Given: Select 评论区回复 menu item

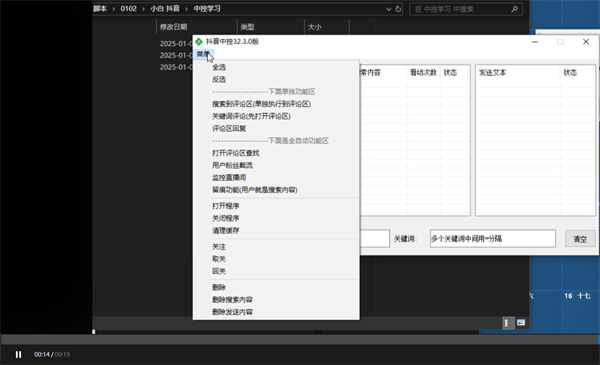Looking at the screenshot, I should (229, 129).
